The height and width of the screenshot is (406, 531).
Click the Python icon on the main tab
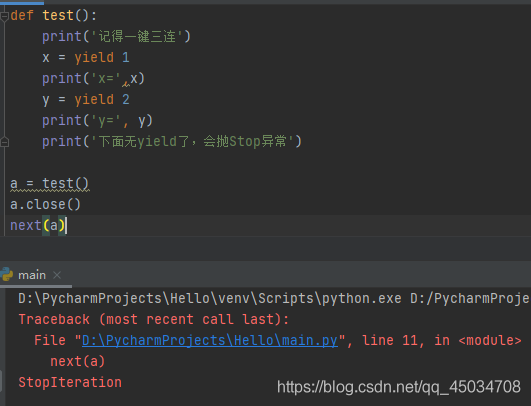point(7,274)
